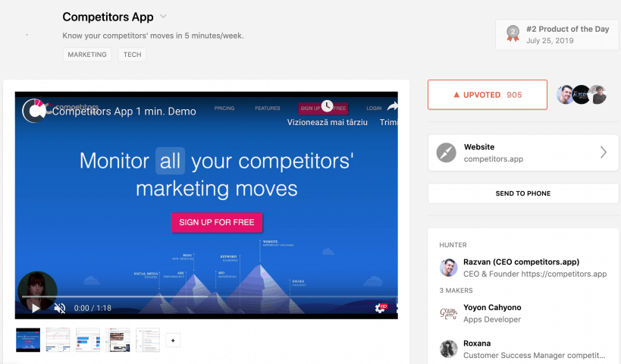Play the Competitors App demo video
The image size is (621, 364).
point(36,308)
